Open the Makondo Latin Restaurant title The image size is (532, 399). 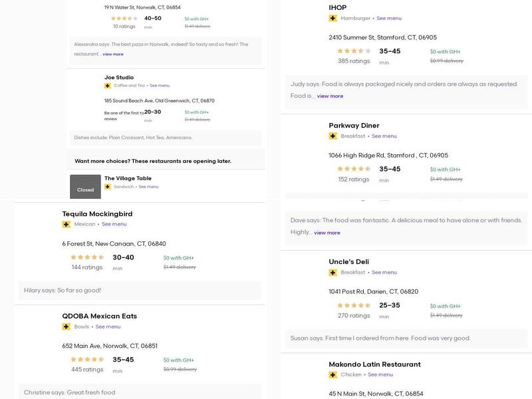[374, 364]
